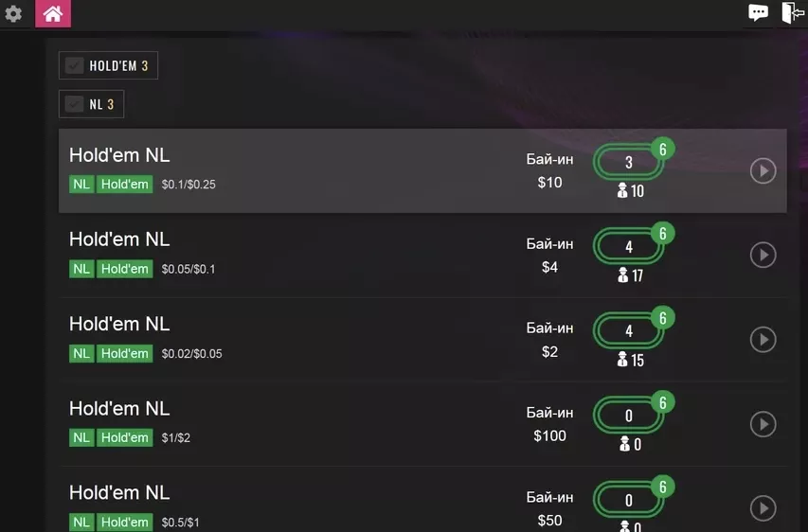
Task: Start the $2 buy-in table play icon
Action: click(763, 340)
